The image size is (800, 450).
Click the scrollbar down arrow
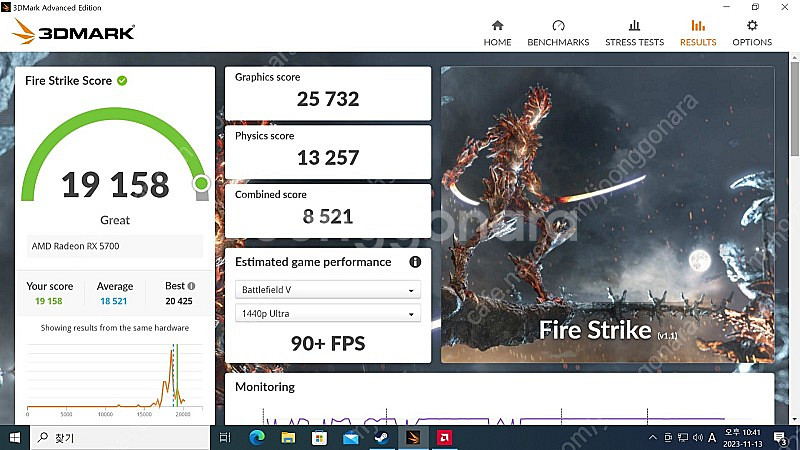click(x=794, y=420)
